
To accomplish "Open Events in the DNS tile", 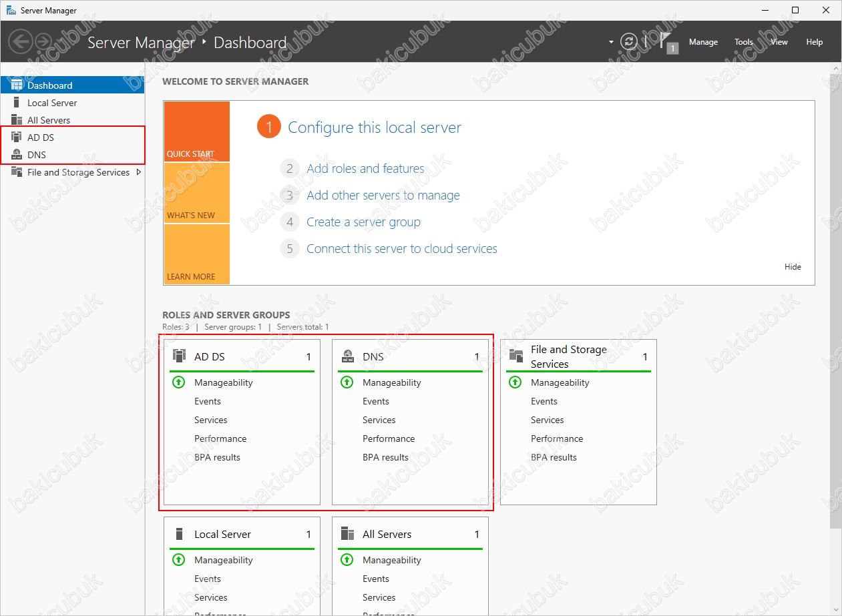I will [376, 401].
